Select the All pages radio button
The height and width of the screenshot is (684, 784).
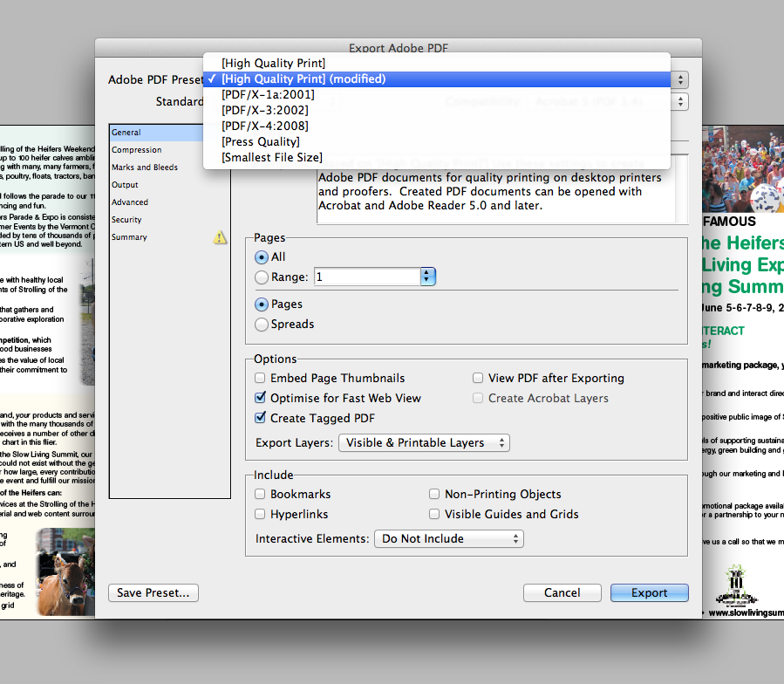pyautogui.click(x=261, y=257)
